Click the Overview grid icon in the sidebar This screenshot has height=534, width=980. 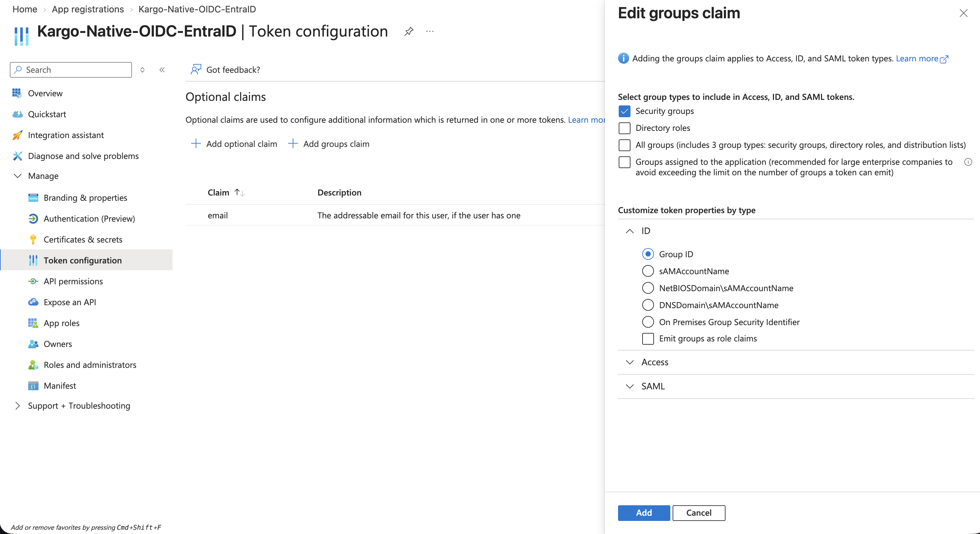17,93
